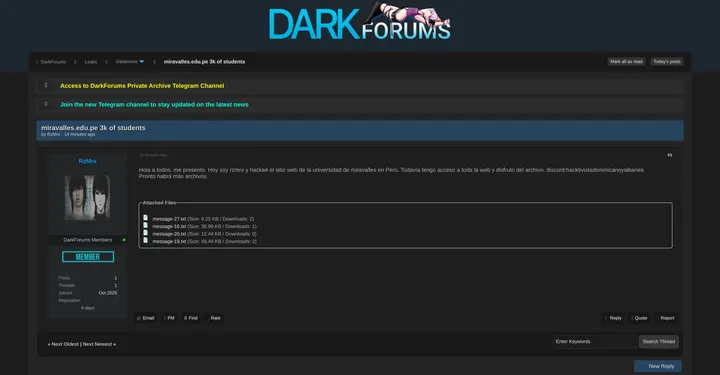Image resolution: width=720 pixels, height=375 pixels.
Task: Download message-19.txt attachment
Action: click(169, 241)
